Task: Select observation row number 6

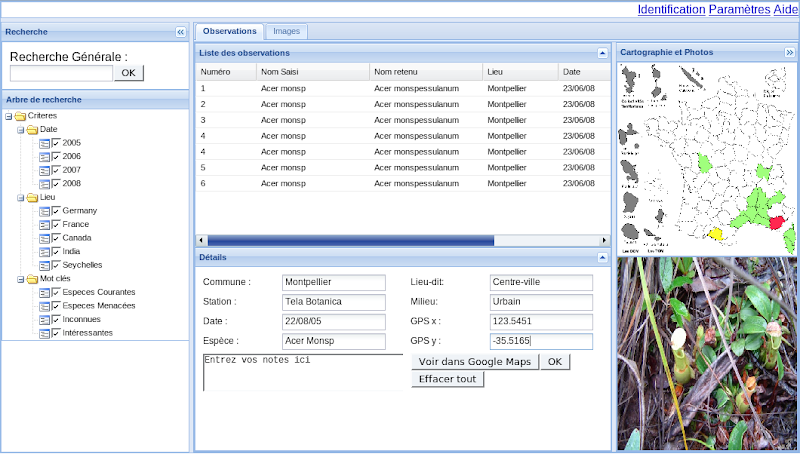Action: click(403, 183)
